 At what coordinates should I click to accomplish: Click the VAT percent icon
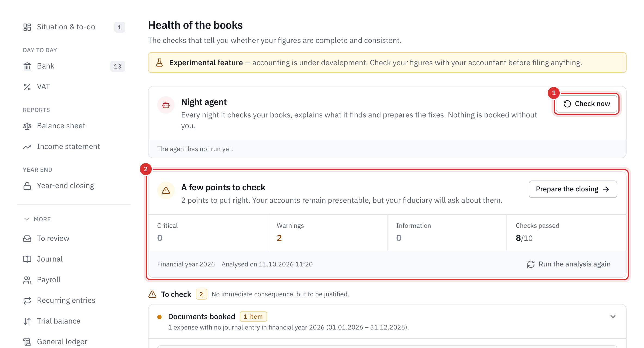pos(27,87)
